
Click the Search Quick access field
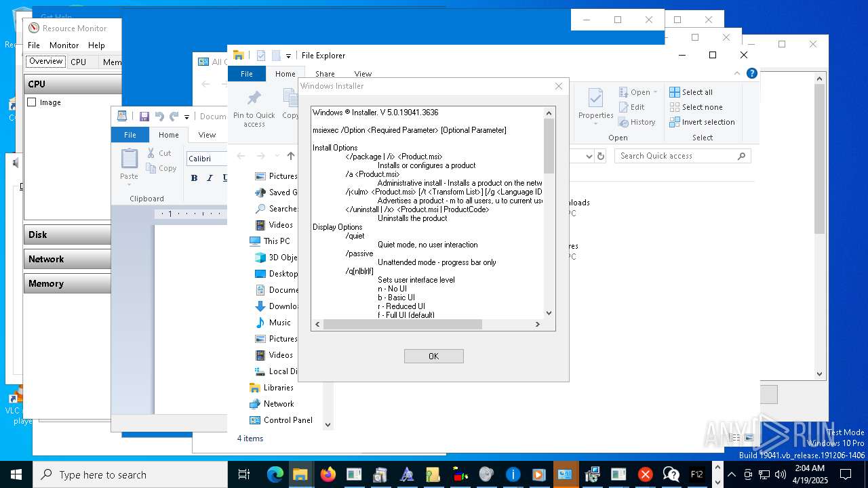(684, 156)
